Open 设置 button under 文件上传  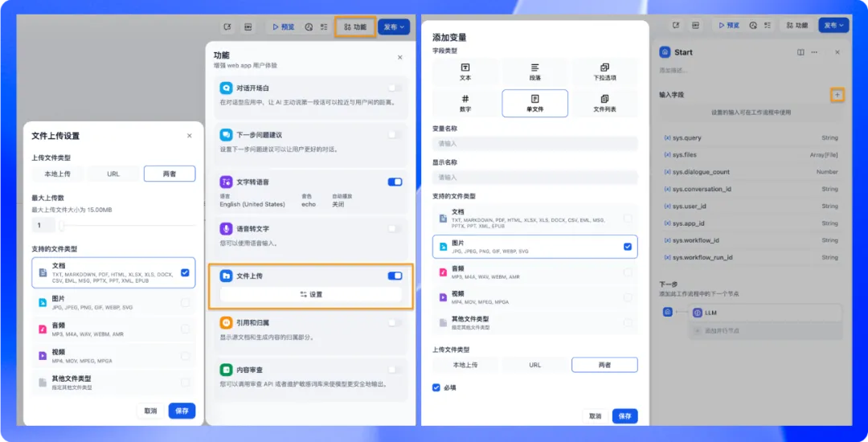click(x=310, y=294)
